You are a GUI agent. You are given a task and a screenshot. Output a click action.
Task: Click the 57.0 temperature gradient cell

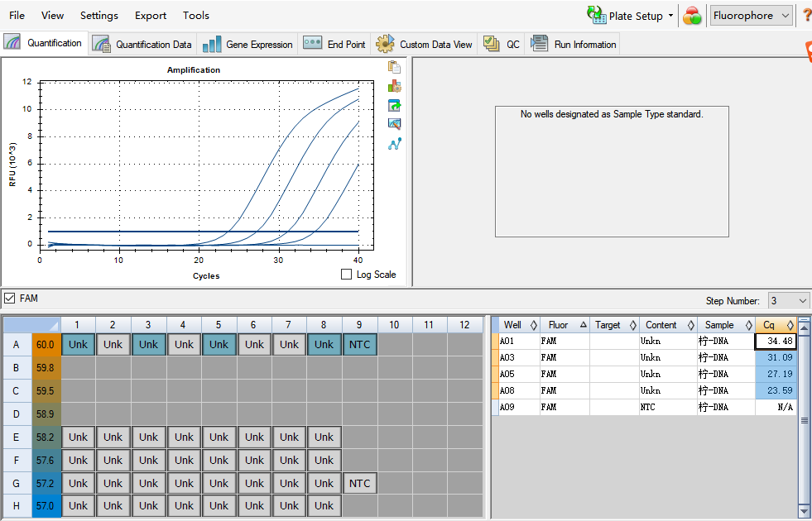(x=46, y=506)
